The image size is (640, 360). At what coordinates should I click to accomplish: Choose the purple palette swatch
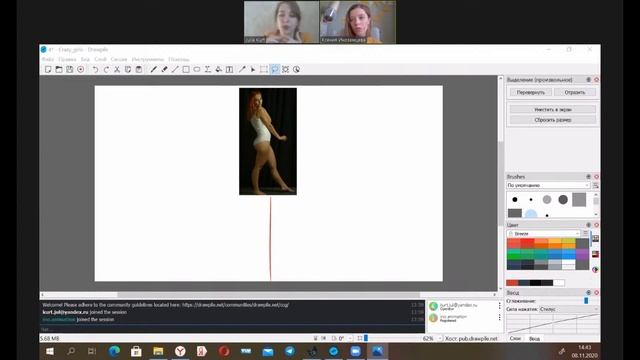click(x=582, y=255)
